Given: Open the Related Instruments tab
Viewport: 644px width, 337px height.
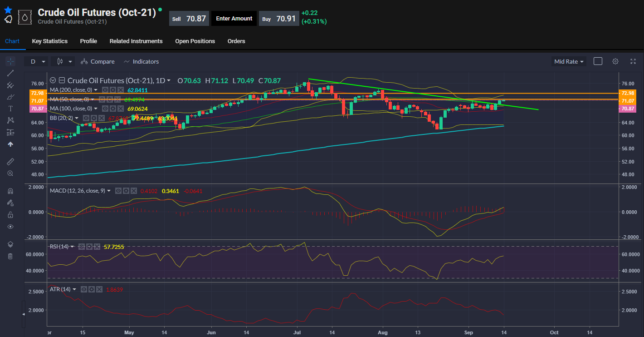Looking at the screenshot, I should tap(136, 41).
